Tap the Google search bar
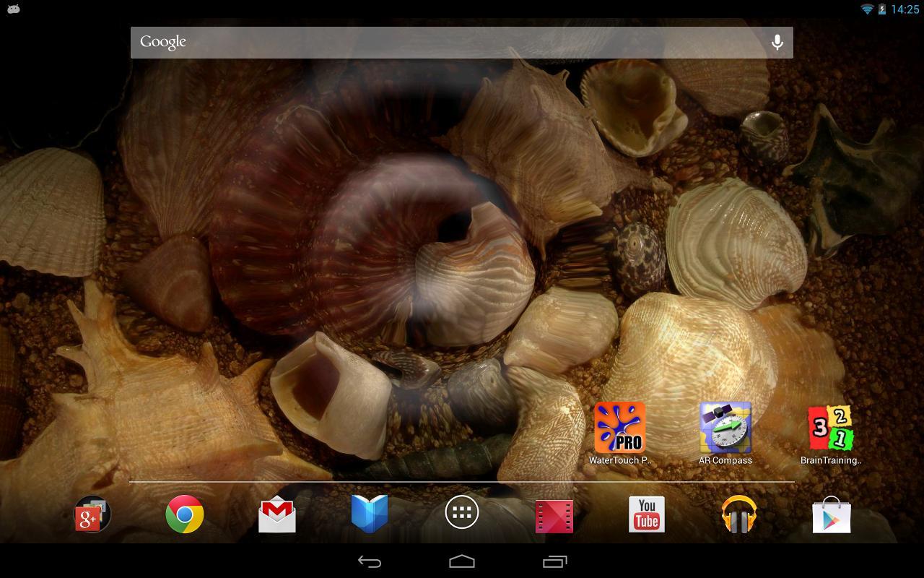This screenshot has width=924, height=578. coord(433,42)
